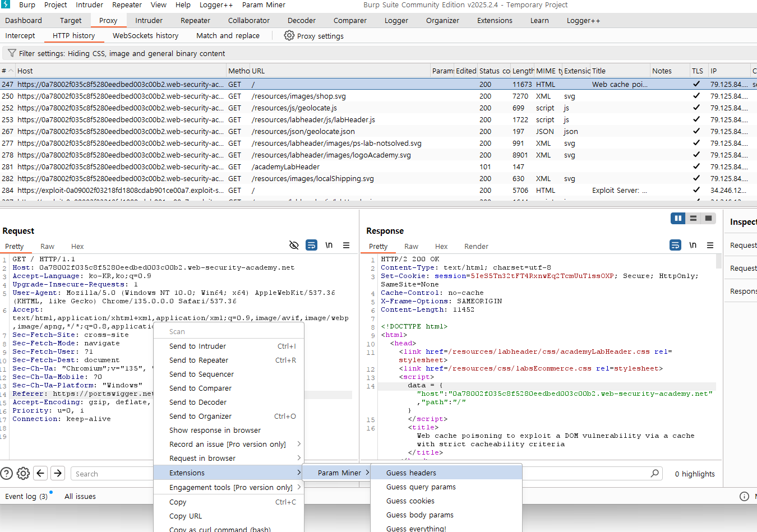Open the WebSockets history sub-tab
The height and width of the screenshot is (532, 757).
(x=145, y=35)
